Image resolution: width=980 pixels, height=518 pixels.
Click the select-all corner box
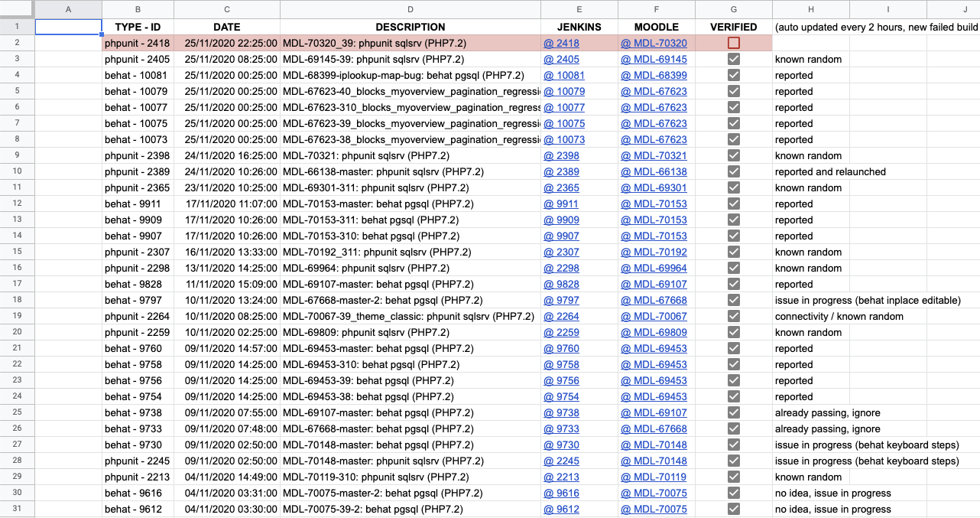pyautogui.click(x=17, y=9)
